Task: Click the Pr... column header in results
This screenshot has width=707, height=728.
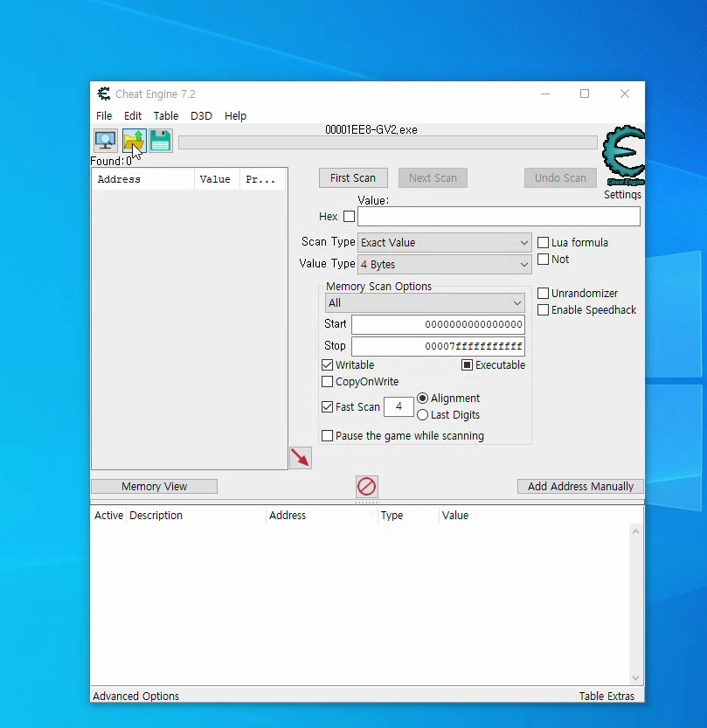Action: click(263, 179)
